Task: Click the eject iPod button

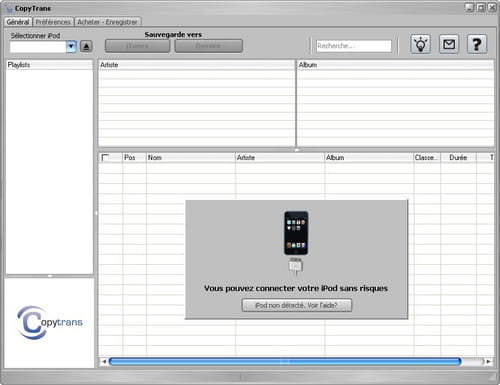Action: pyautogui.click(x=86, y=46)
